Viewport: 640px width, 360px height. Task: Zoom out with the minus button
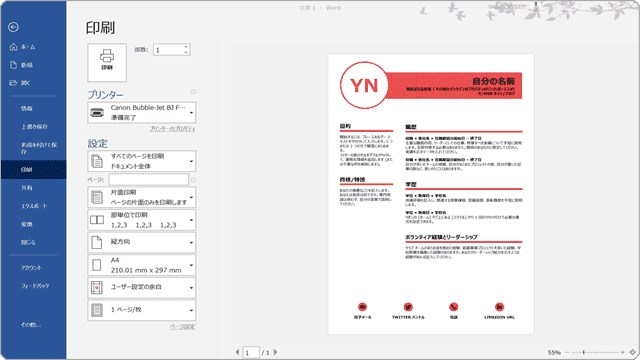tap(567, 352)
